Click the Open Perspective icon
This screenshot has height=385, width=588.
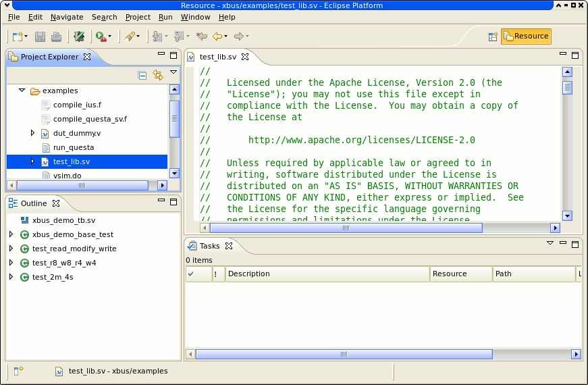[493, 36]
